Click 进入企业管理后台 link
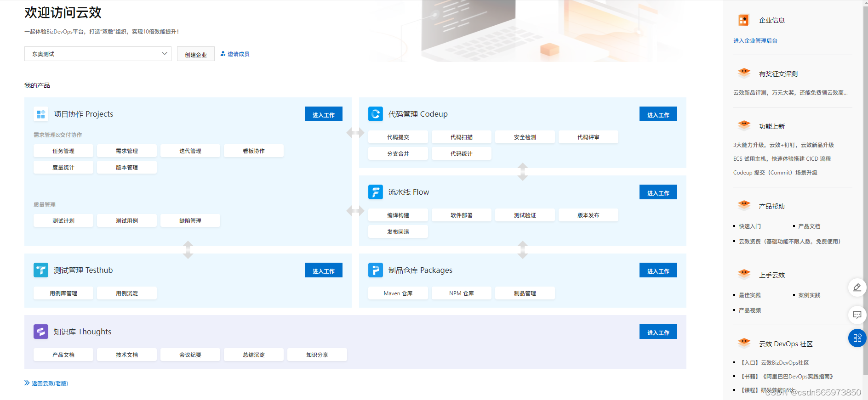The image size is (868, 400). 755,41
